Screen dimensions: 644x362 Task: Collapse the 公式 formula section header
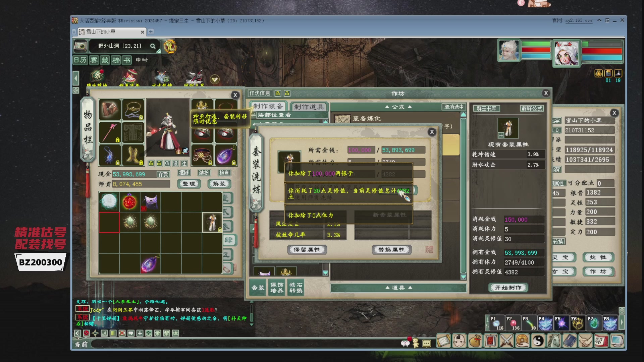point(398,107)
